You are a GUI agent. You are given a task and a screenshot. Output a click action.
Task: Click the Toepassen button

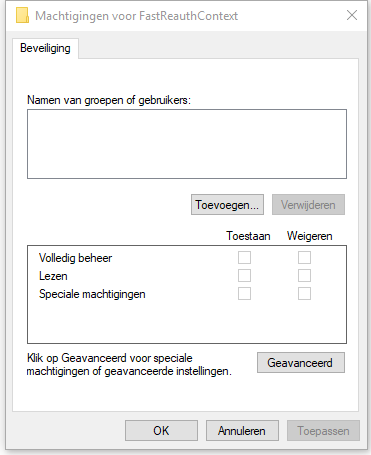point(323,431)
